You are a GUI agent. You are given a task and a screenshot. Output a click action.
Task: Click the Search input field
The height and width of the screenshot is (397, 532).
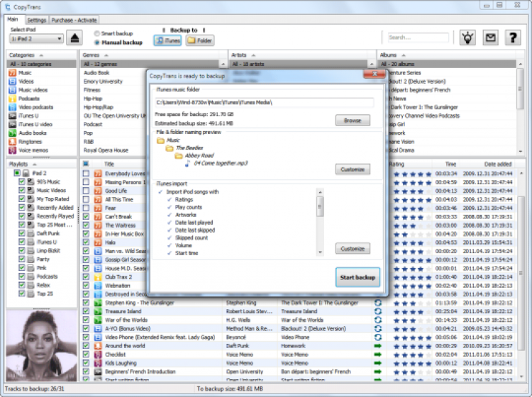coord(418,38)
